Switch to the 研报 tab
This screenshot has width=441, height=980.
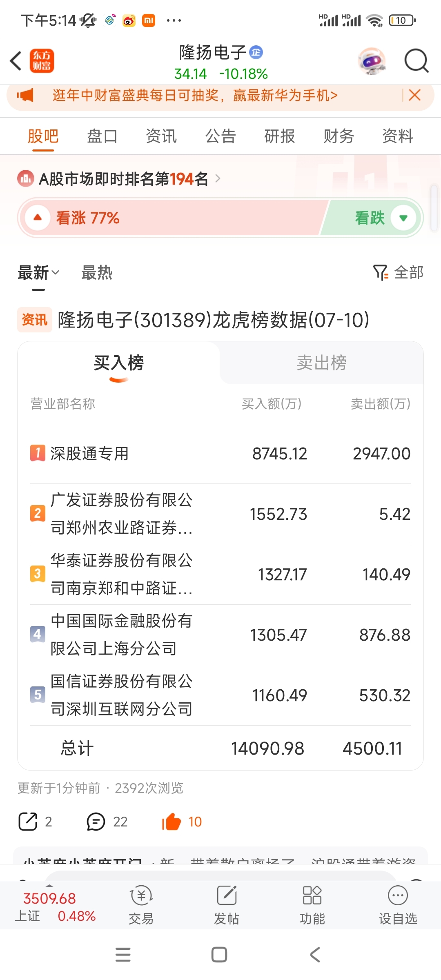[x=280, y=136]
